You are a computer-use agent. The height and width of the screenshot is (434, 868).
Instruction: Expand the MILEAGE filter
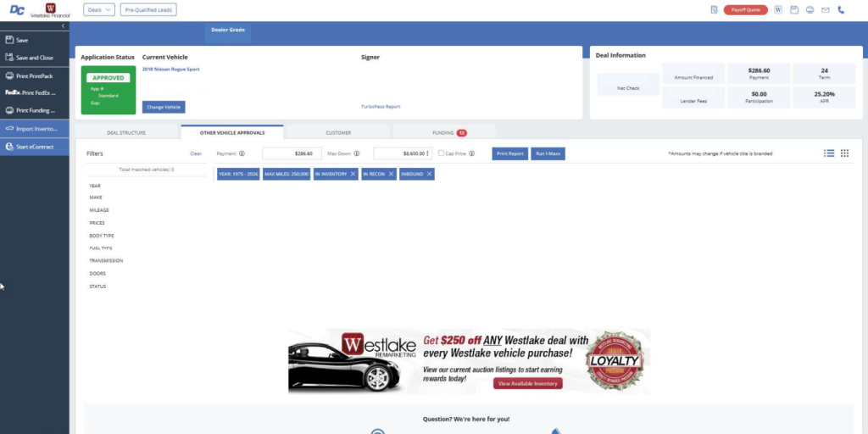99,210
